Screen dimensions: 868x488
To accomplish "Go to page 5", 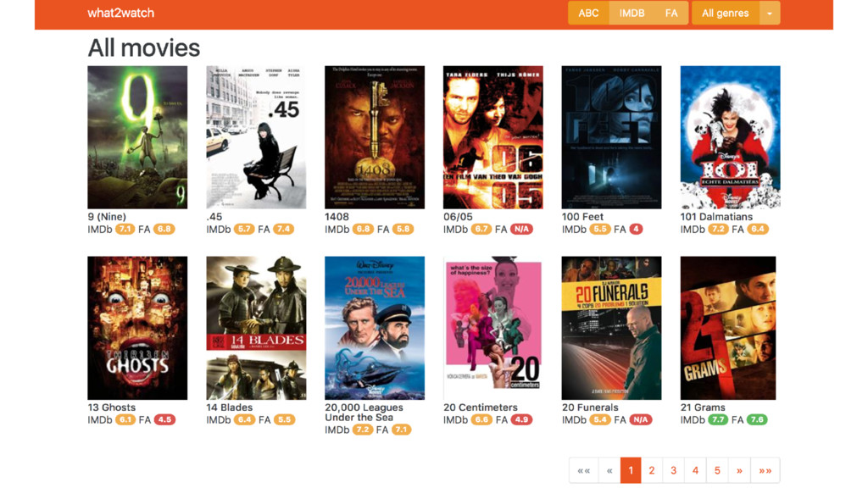I will 717,470.
